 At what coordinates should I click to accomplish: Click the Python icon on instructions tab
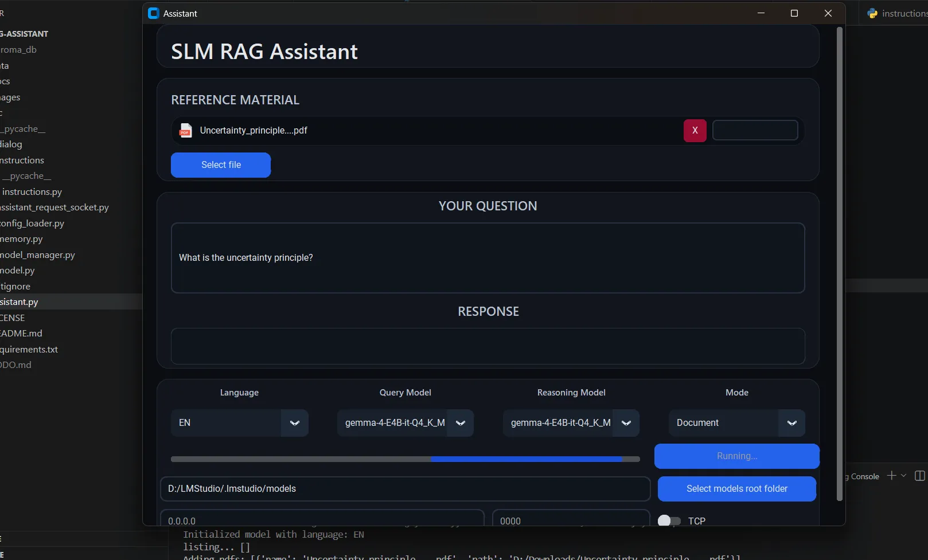872,13
